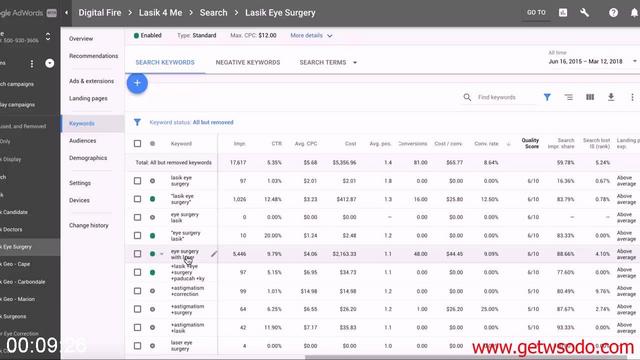Expand the account switcher arrows in sidebar
640x360 pixels.
tap(48, 36)
